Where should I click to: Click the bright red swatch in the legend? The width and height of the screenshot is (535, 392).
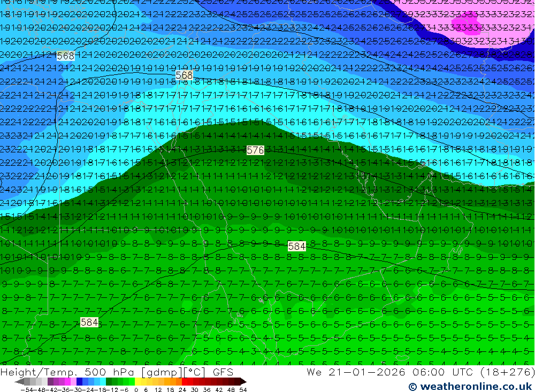185,381
